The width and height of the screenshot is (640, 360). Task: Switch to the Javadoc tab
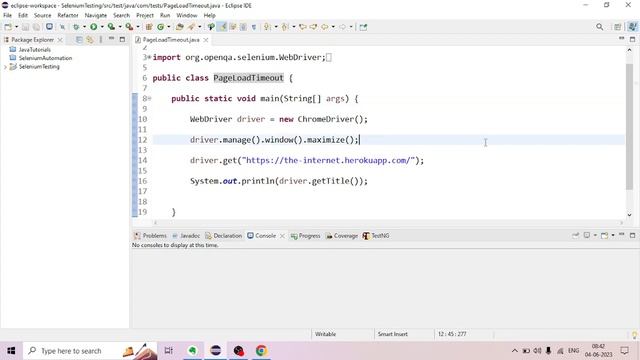pos(186,236)
